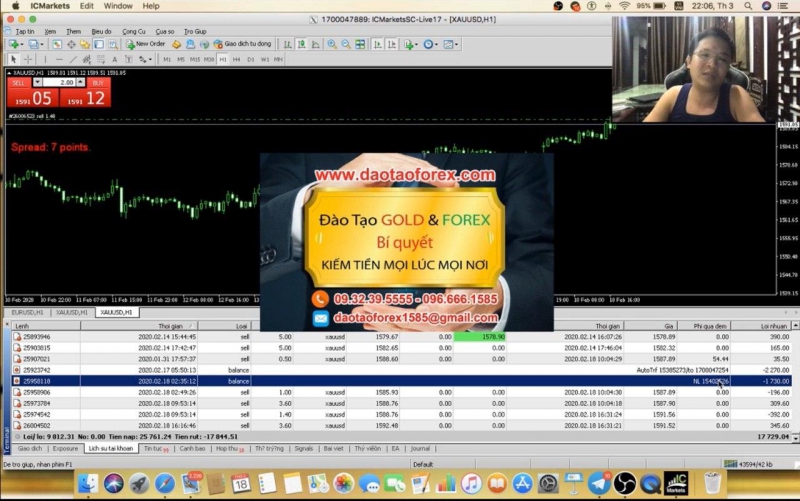Image resolution: width=800 pixels, height=501 pixels.
Task: Select balance row 25923742
Action: point(401,370)
